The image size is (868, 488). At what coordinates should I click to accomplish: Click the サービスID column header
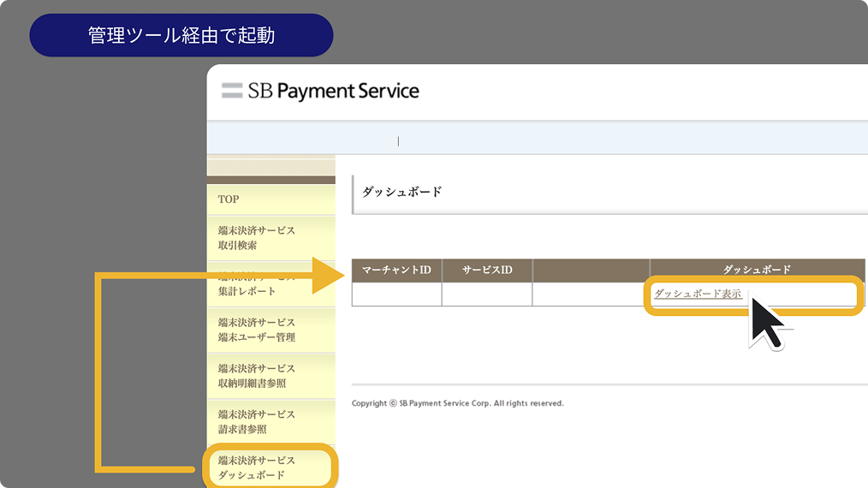click(x=487, y=271)
